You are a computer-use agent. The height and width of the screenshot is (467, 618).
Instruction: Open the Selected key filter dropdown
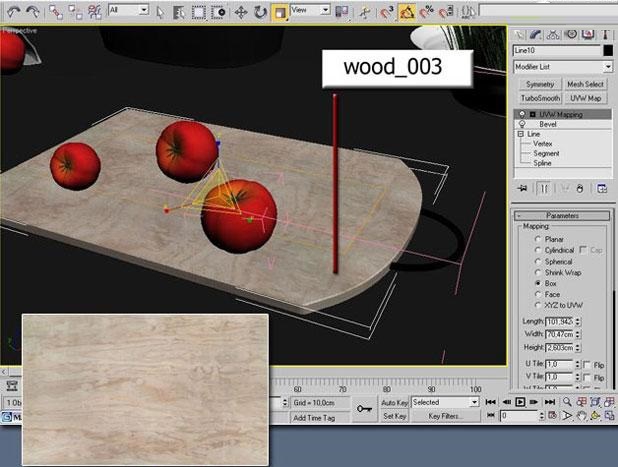445,402
